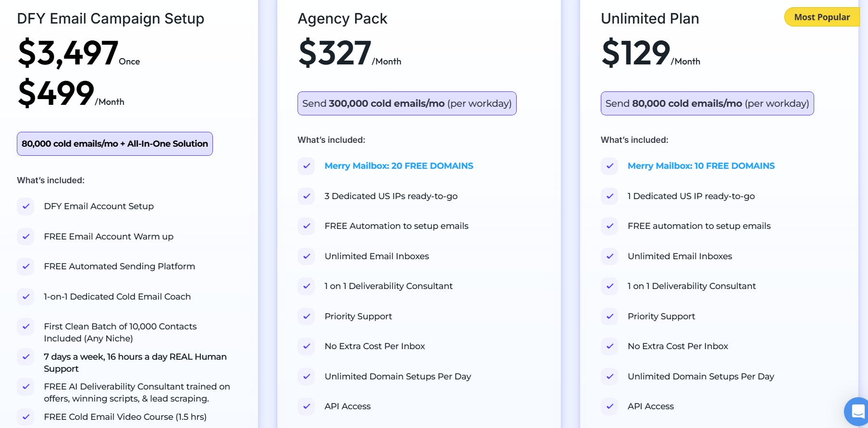This screenshot has height=428, width=868.
Task: Click the checkmark beside 1 Dedicated US IP ready-to-go
Action: [x=609, y=196]
